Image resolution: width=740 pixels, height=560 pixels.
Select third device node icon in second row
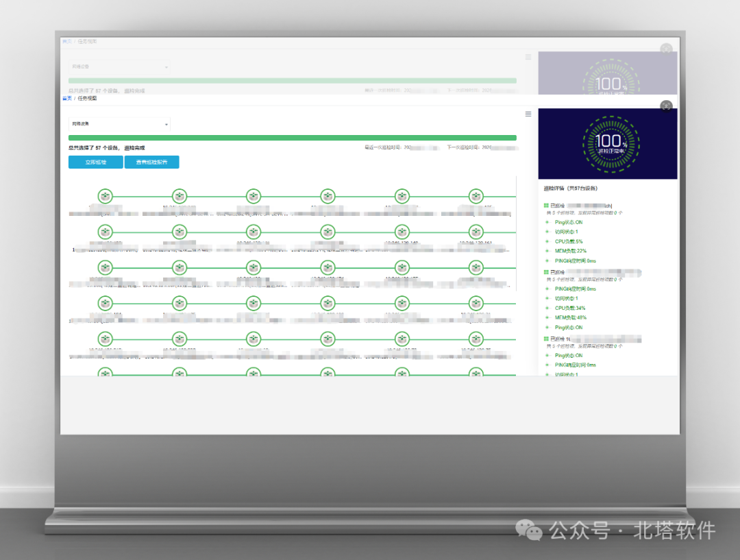click(254, 232)
